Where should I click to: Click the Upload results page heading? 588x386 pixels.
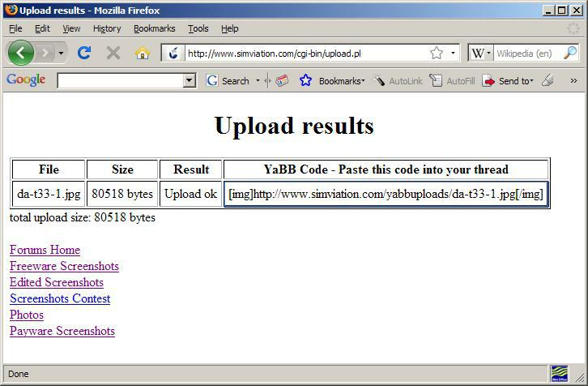(294, 126)
